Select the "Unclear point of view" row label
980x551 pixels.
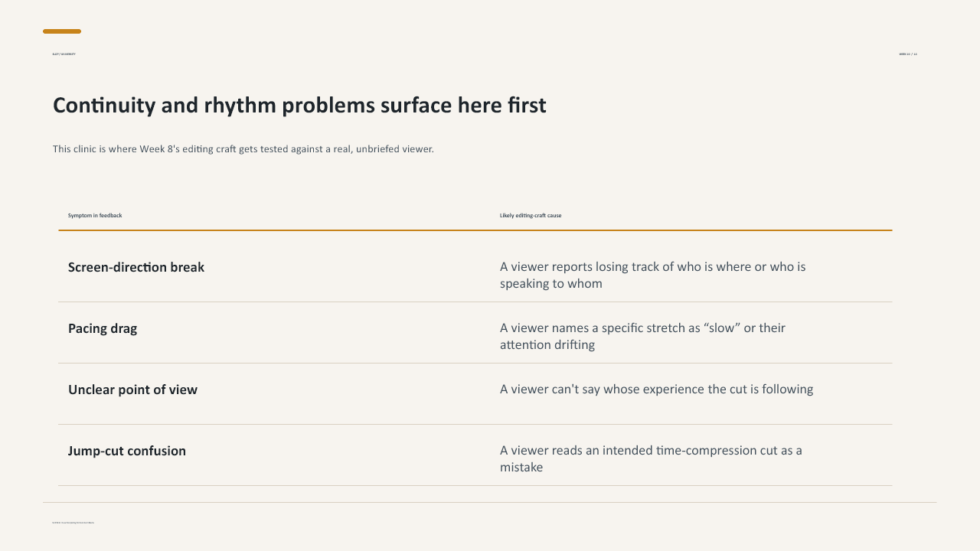coord(132,390)
